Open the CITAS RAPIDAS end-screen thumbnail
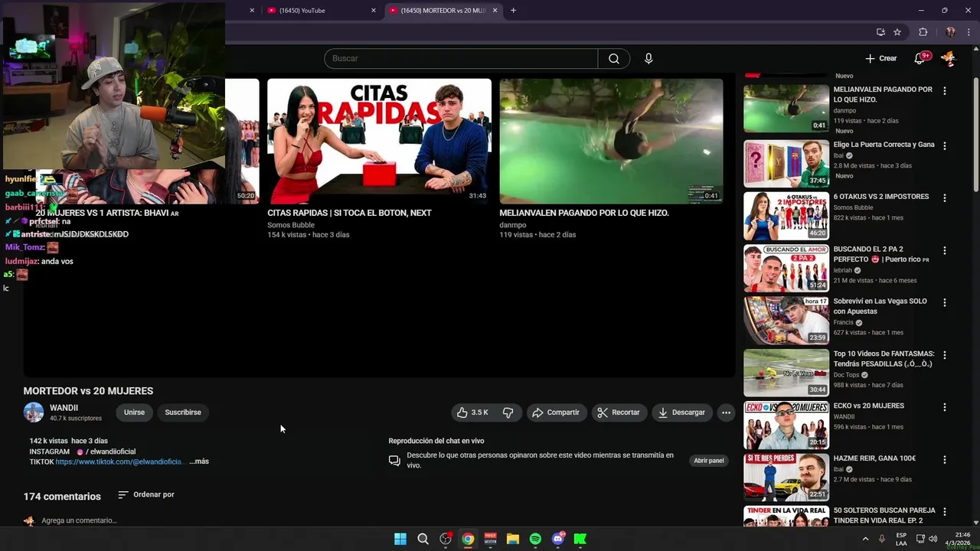 click(379, 141)
